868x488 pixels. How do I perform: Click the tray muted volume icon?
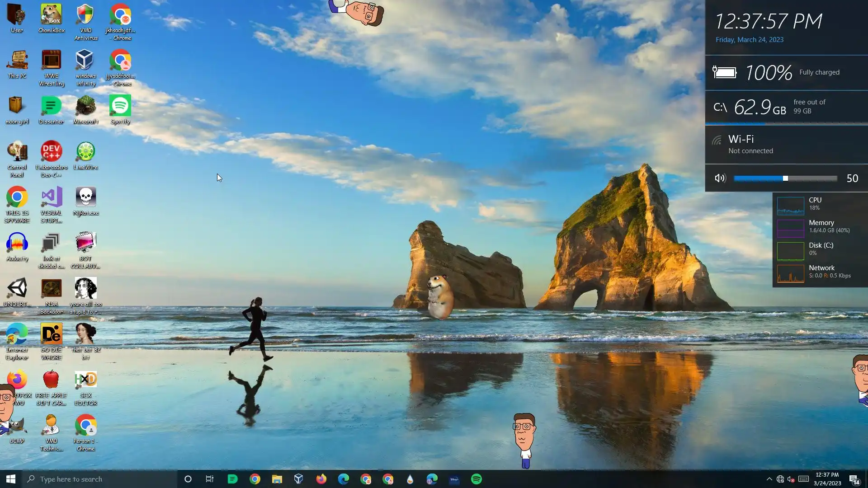point(791,479)
